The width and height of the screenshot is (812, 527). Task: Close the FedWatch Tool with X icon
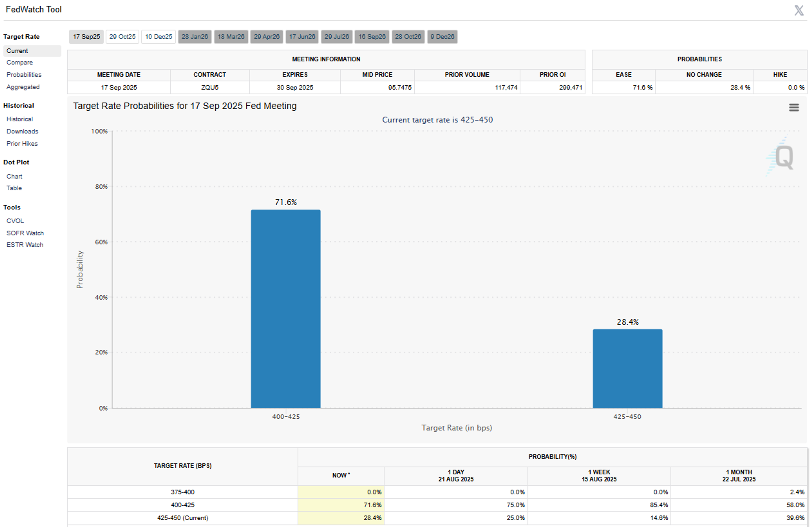coord(799,10)
